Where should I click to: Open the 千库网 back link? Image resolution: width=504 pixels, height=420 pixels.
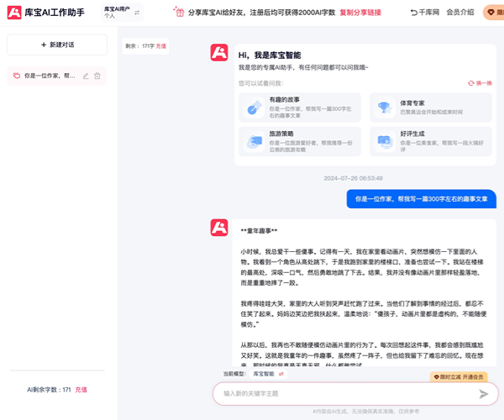425,13
